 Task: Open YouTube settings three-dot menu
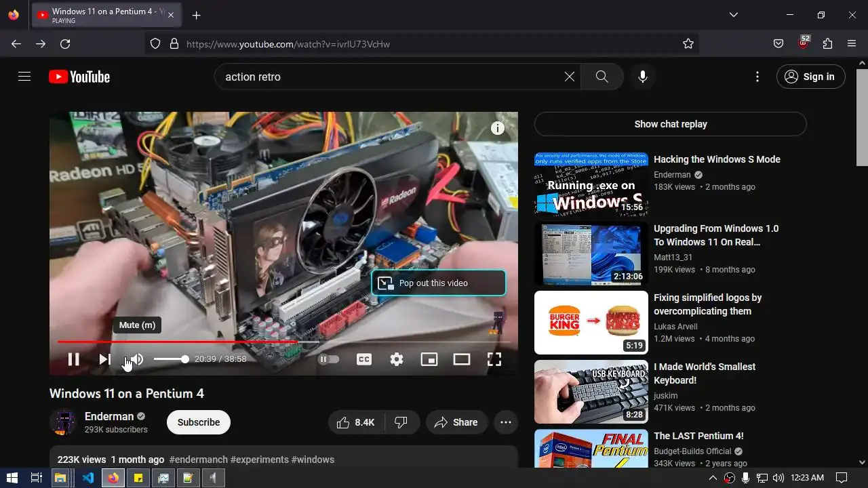click(757, 77)
